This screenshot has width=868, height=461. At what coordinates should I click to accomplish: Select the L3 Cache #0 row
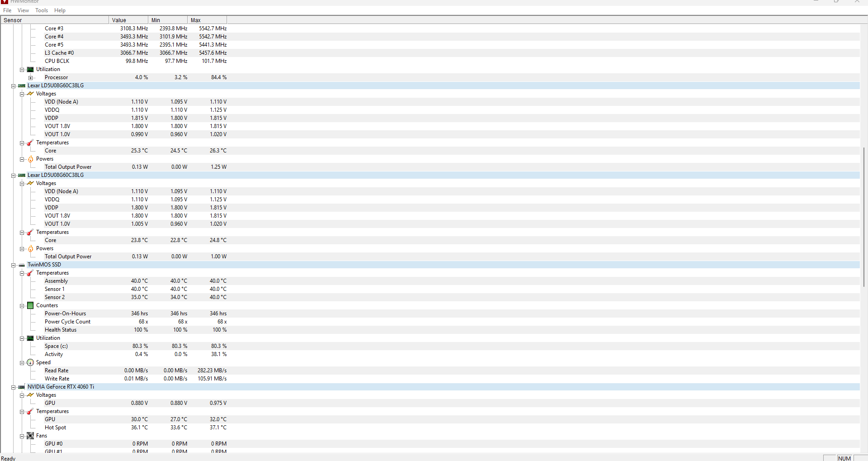[x=430, y=53]
